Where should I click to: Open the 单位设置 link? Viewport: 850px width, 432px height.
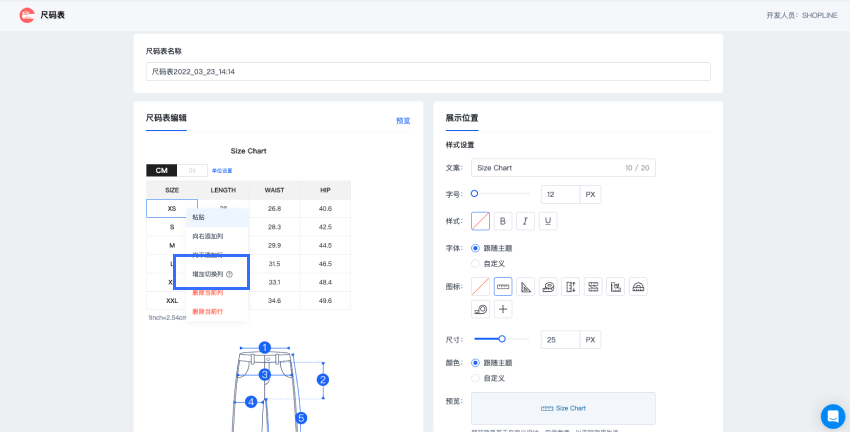tap(222, 171)
